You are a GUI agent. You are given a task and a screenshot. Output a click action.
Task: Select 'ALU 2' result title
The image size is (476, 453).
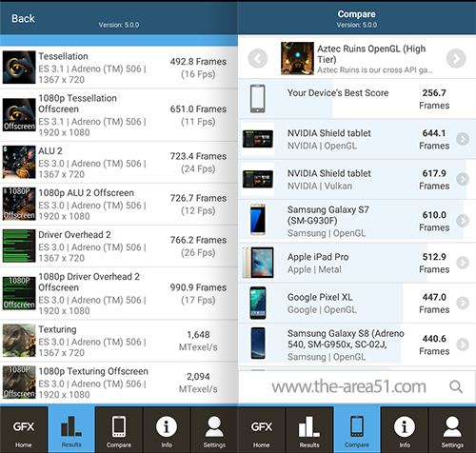coord(50,151)
